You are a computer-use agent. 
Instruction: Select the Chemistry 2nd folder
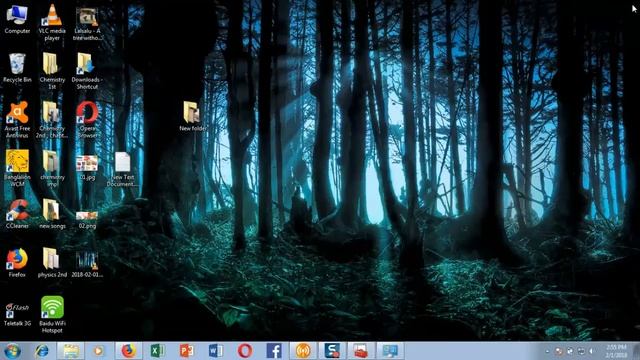[x=52, y=120]
